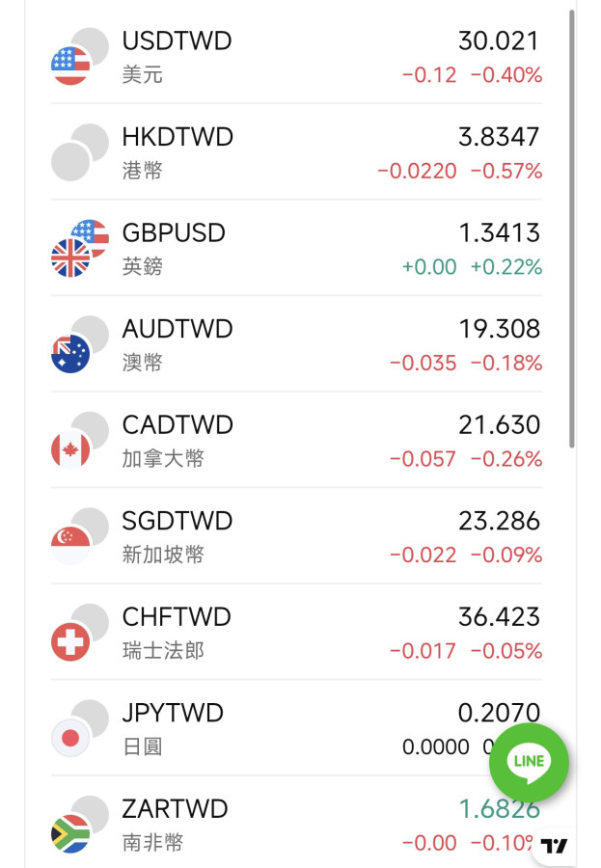Click the TradingView logo in corner
Screen dimensions: 601x868
555,846
